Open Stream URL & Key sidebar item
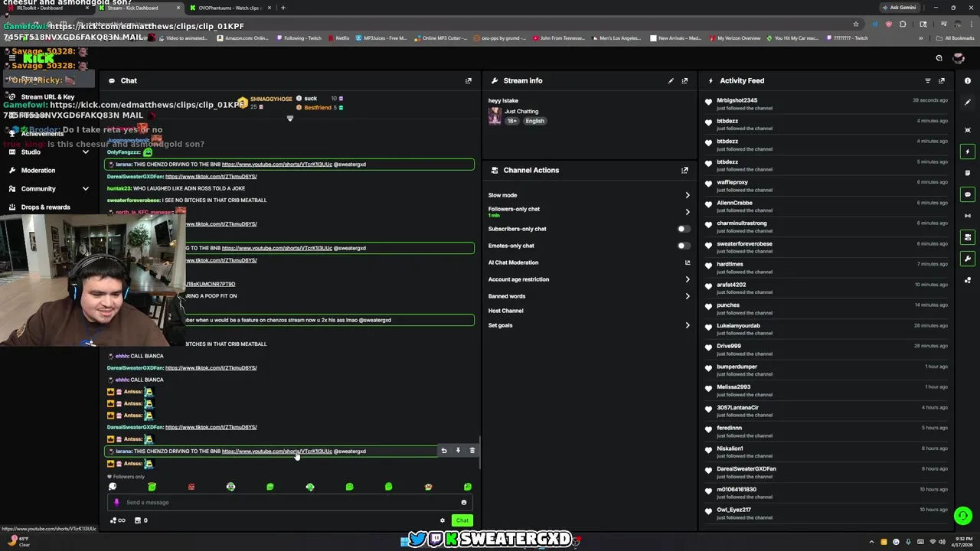The width and height of the screenshot is (980, 551). 49,97
